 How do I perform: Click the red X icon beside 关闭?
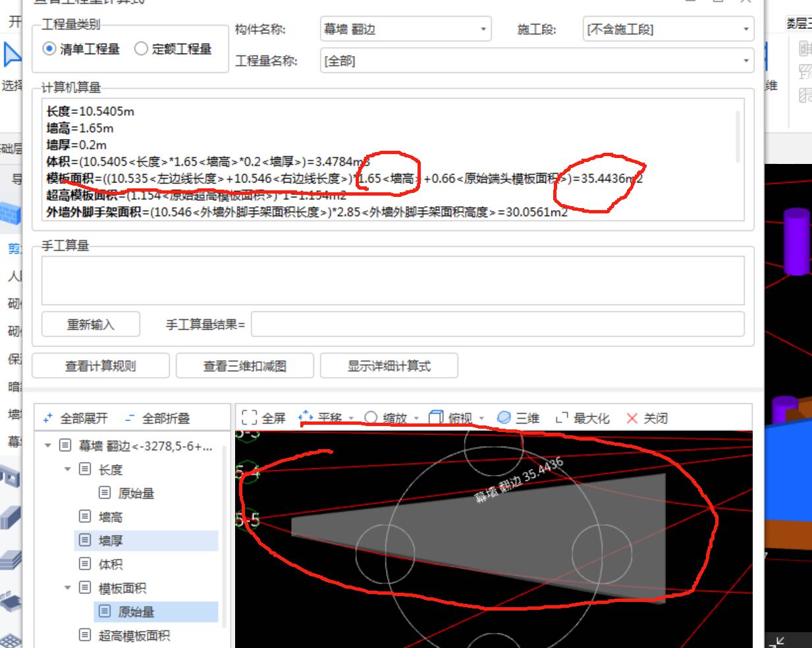point(632,418)
